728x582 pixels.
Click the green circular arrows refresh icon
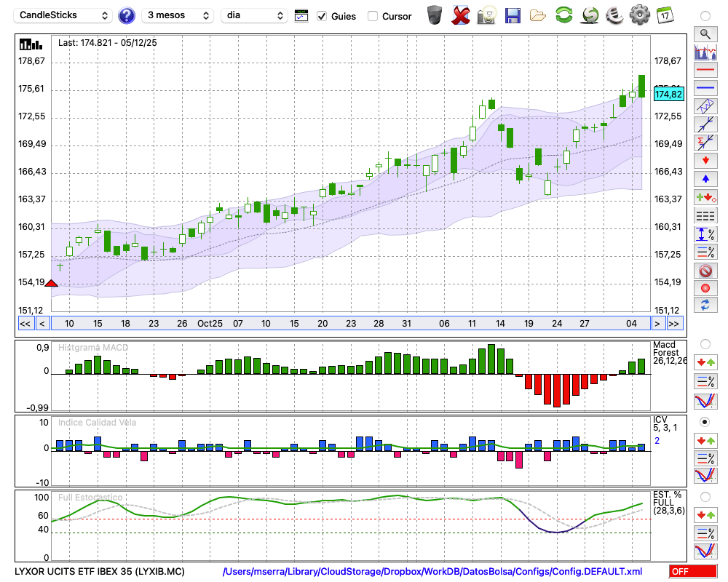tap(563, 15)
